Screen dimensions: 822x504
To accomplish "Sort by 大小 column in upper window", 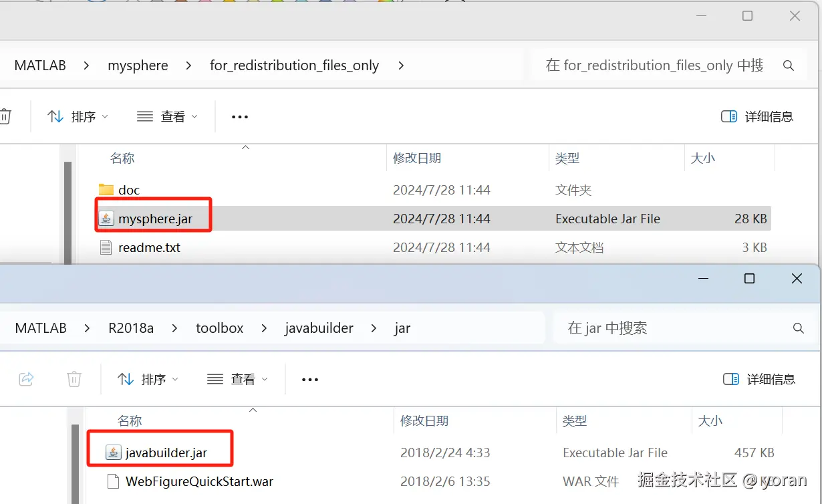I will click(703, 158).
